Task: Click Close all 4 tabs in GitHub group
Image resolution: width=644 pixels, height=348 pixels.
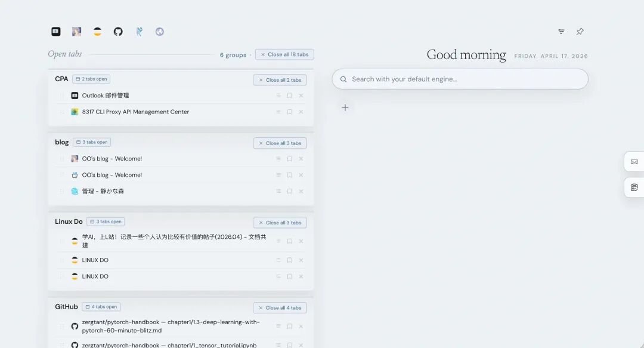Action: tap(280, 307)
